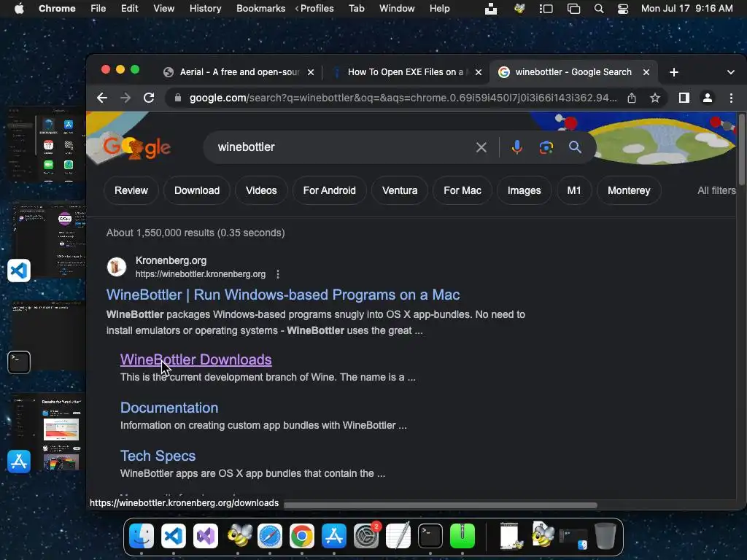Click the Chrome address bar URL
This screenshot has height=560, width=747.
(x=403, y=98)
